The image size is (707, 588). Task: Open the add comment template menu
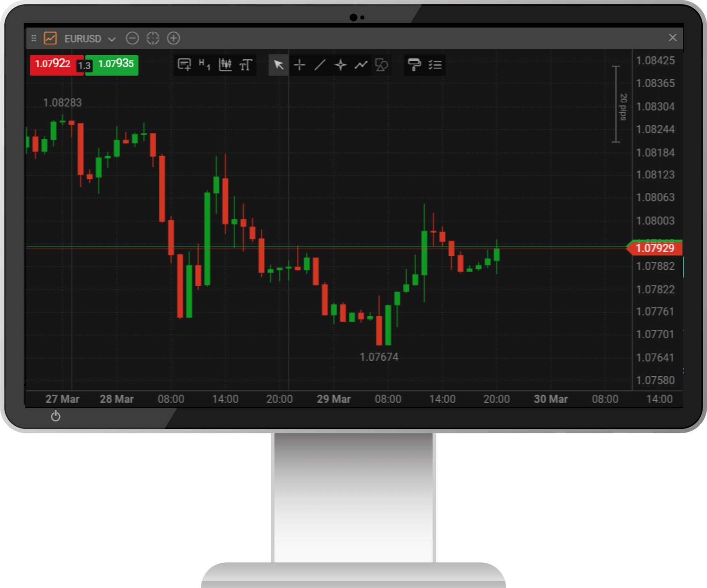click(184, 65)
